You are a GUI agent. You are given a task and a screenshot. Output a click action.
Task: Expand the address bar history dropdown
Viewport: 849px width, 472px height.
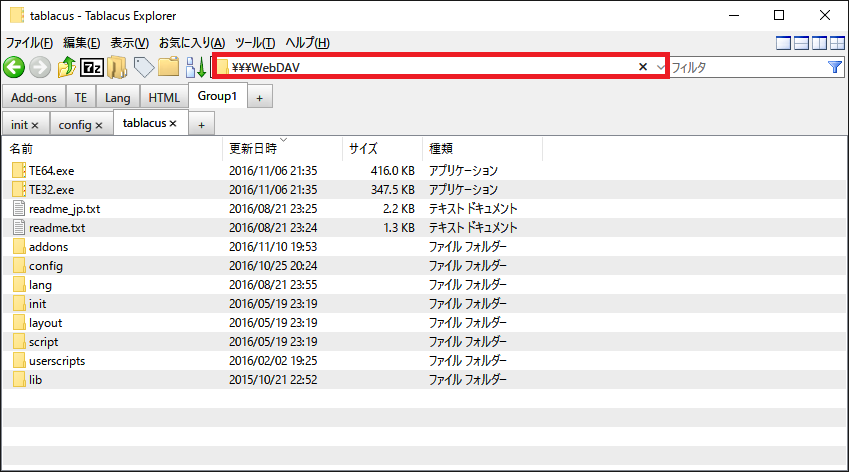[661, 67]
